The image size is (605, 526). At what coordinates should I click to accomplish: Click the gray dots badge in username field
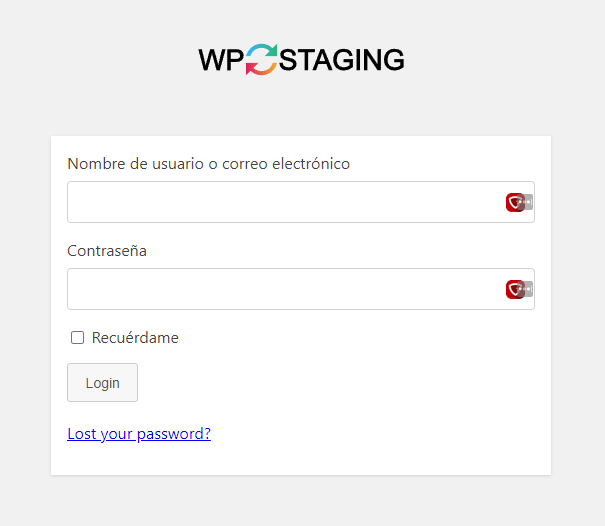pyautogui.click(x=527, y=202)
